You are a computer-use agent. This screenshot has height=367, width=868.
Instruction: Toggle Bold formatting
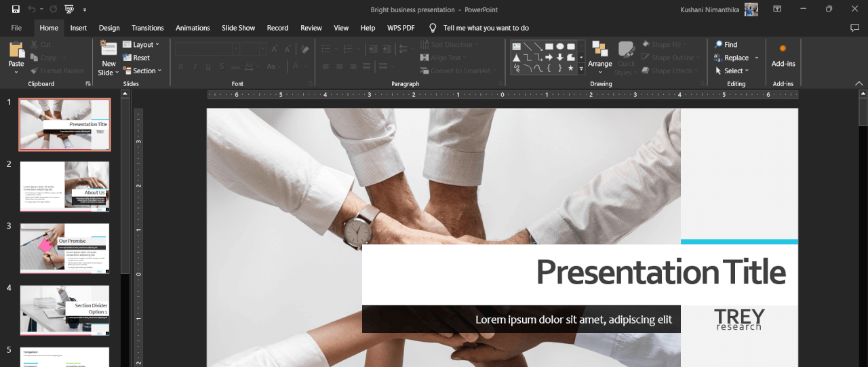(181, 66)
